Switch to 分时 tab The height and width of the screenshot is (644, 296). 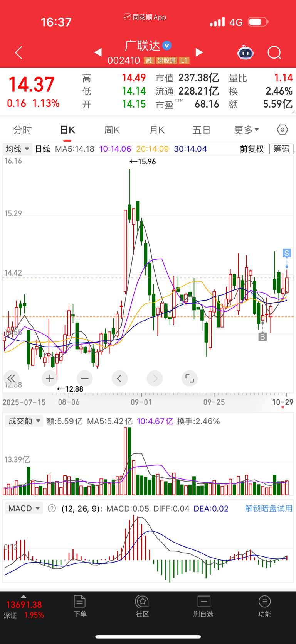tap(22, 130)
